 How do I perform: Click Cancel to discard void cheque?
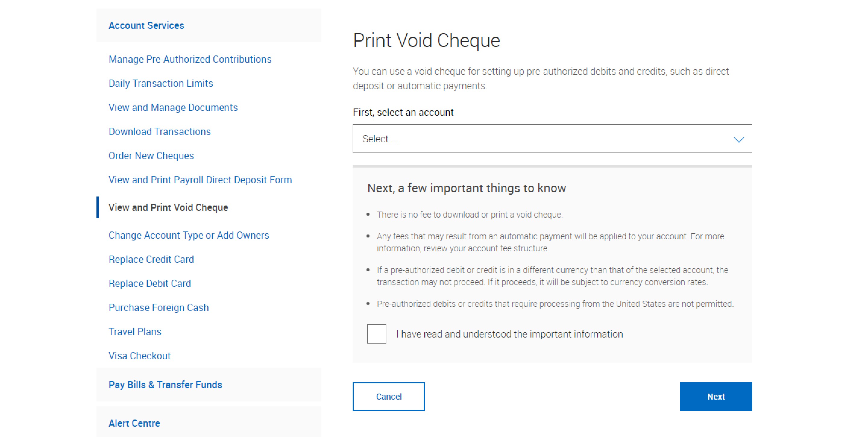[388, 396]
